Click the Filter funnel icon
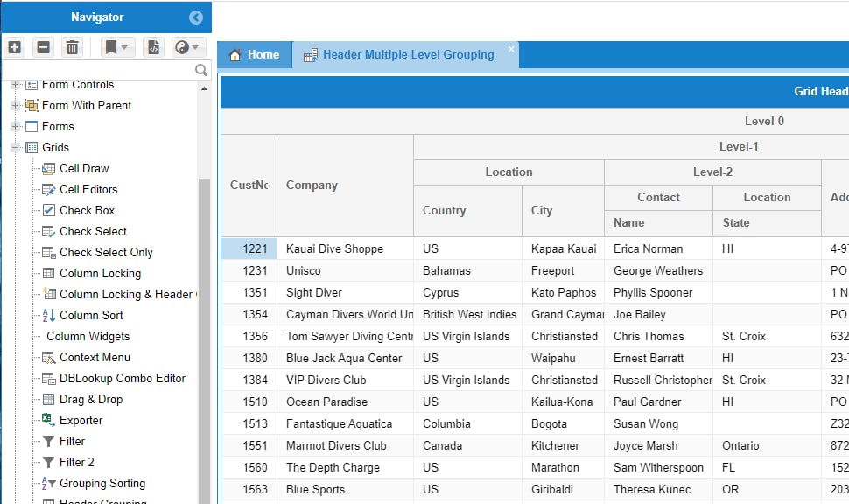Image resolution: width=849 pixels, height=504 pixels. tap(49, 442)
